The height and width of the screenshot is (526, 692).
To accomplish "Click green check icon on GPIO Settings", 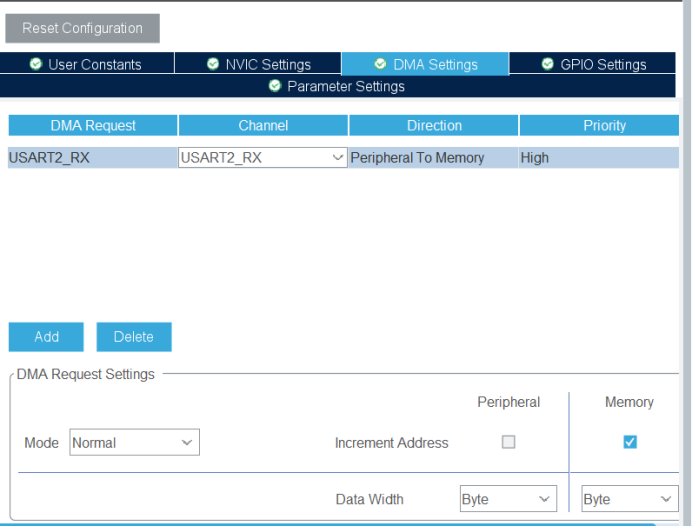I will tap(547, 64).
